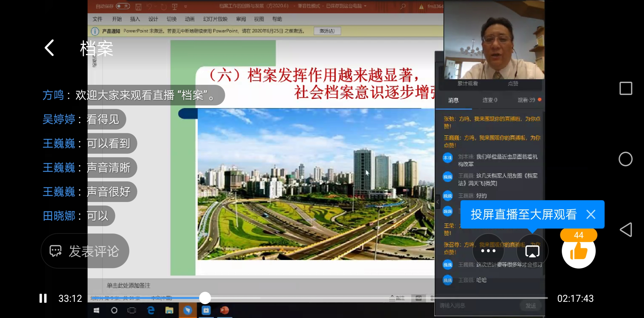
Task: Open the 设计 ribbon tab
Action: 153,19
